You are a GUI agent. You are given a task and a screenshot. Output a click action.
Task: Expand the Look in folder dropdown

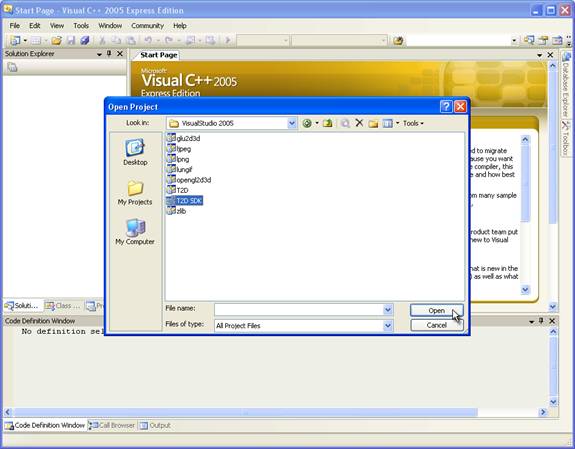coord(292,123)
